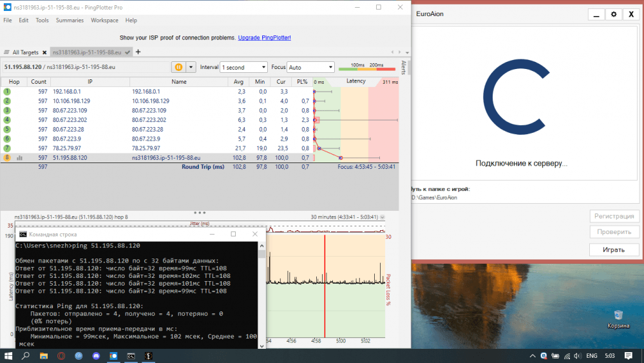Open Discord from the taskbar
The image size is (644, 363).
coord(96,355)
